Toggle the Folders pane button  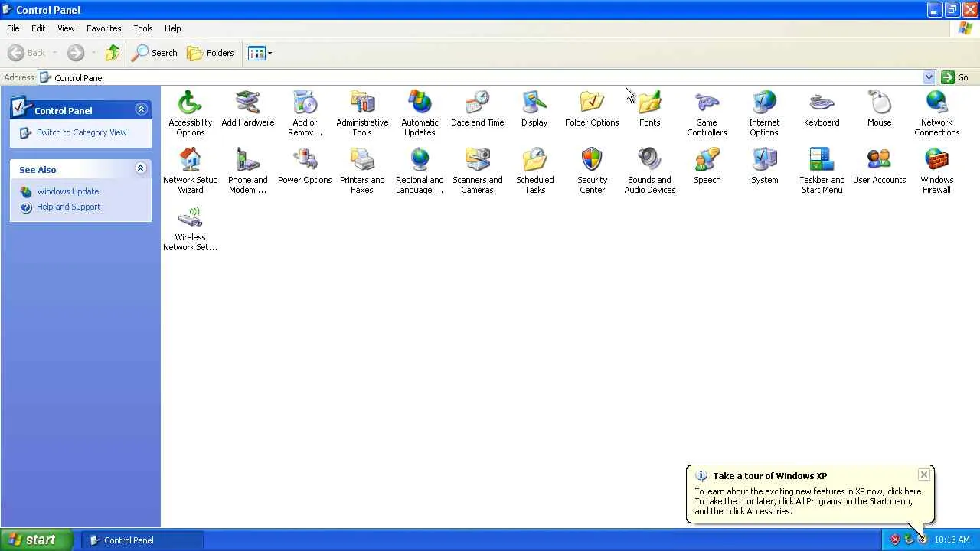pos(211,53)
